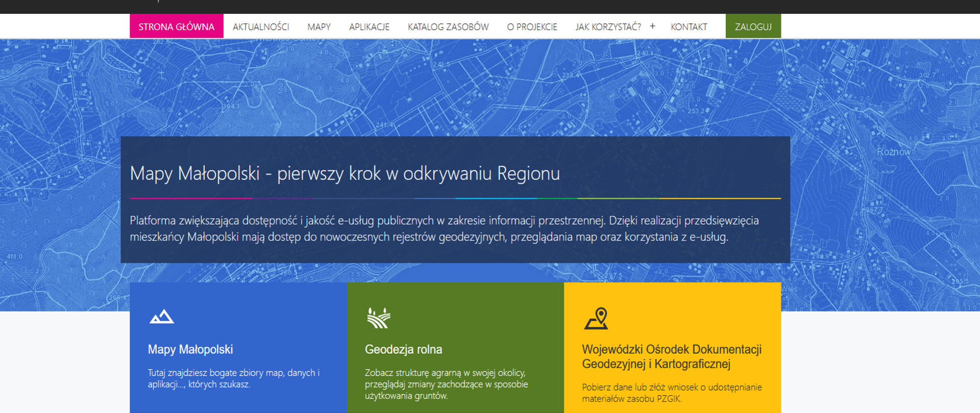Viewport: 980px width, 413px height.
Task: Go to the Kontakt page
Action: (689, 27)
